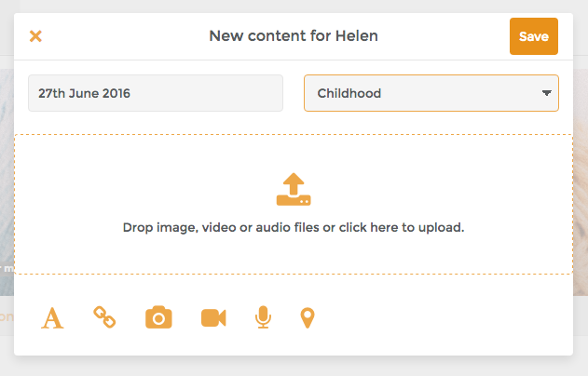The image size is (588, 376).
Task: Click the dimmed page area below the dialog
Action: pos(294,366)
